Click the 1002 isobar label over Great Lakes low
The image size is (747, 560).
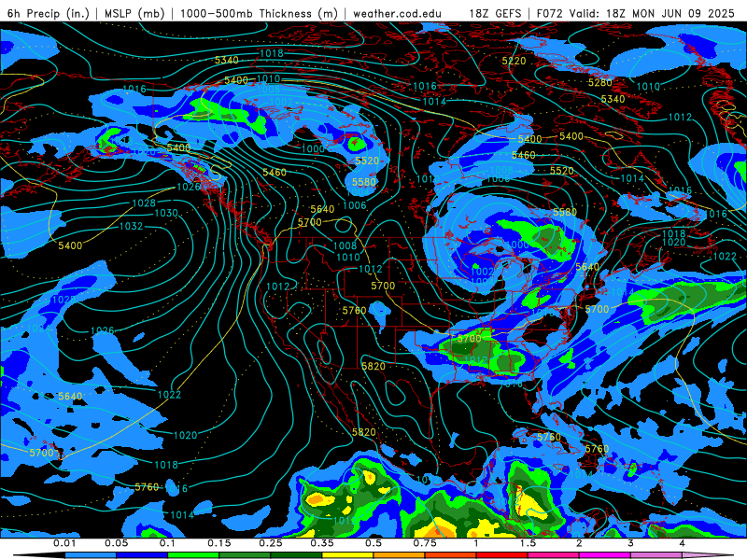482,271
